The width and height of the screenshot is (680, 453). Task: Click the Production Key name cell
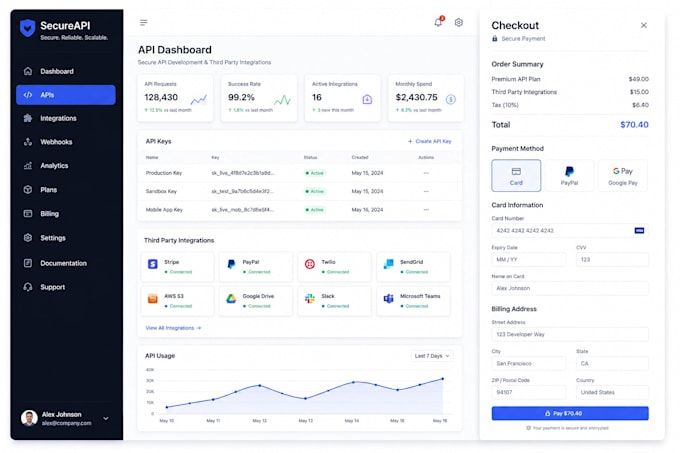(x=163, y=173)
